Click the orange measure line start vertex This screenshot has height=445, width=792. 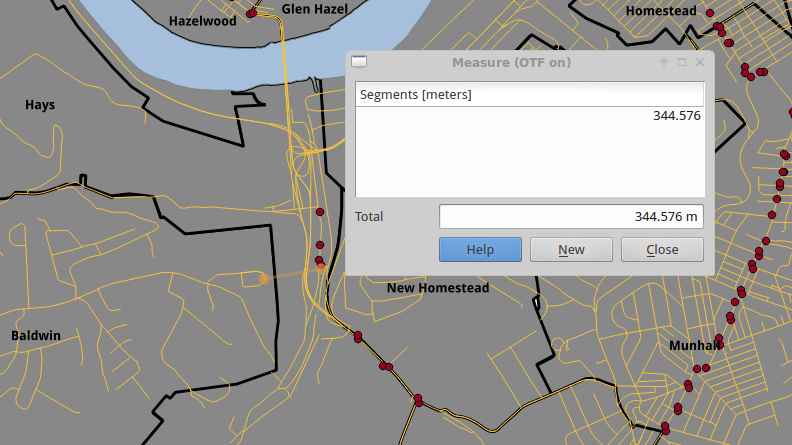[x=265, y=279]
